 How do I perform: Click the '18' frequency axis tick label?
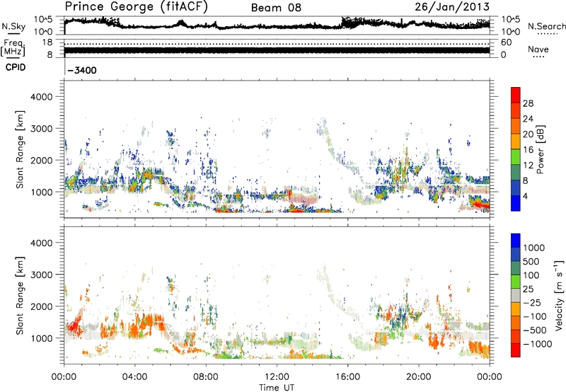point(47,42)
